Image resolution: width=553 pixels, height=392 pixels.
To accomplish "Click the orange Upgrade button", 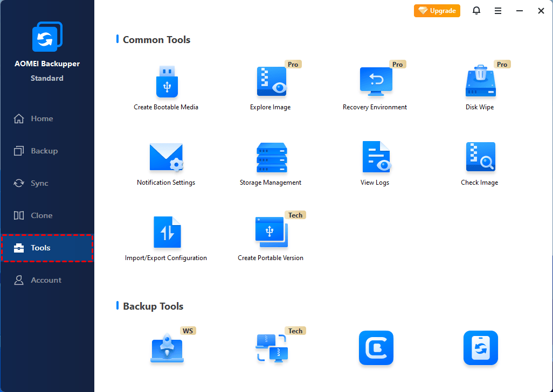I will (x=437, y=11).
